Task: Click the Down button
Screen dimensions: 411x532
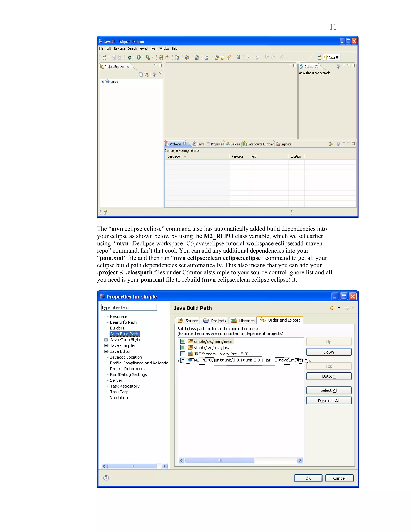Action: click(x=329, y=352)
